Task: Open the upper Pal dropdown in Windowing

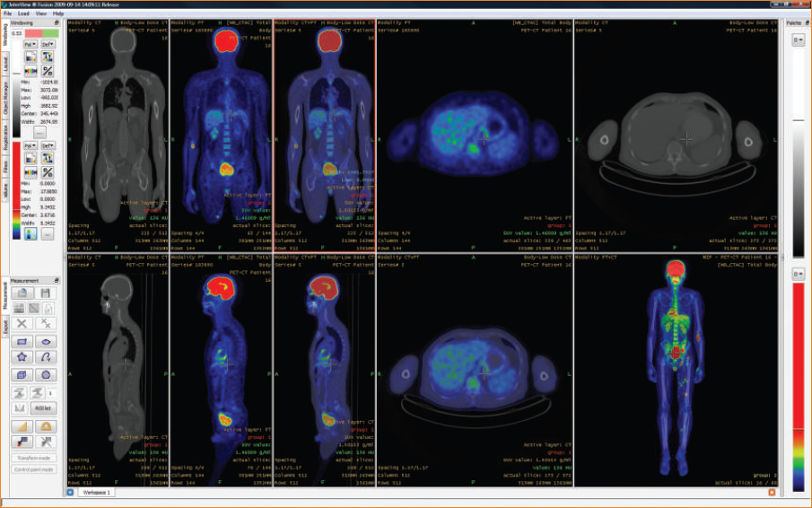Action: (30, 45)
